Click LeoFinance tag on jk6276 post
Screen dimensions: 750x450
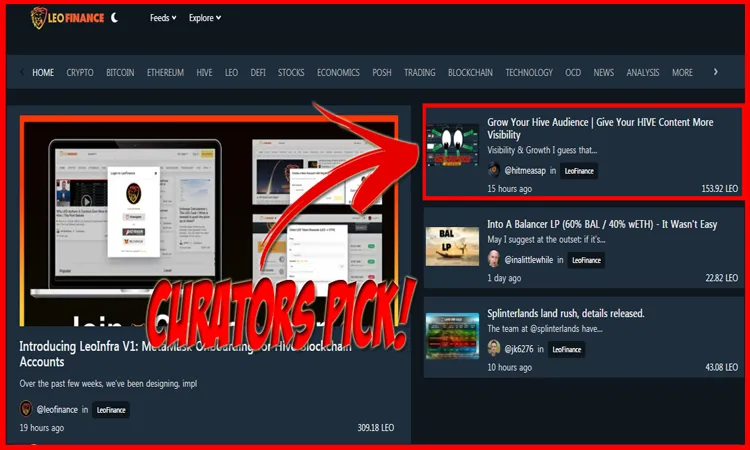566,350
